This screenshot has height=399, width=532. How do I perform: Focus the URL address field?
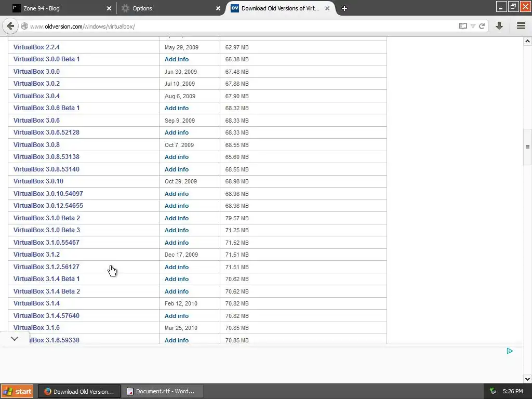[237, 26]
